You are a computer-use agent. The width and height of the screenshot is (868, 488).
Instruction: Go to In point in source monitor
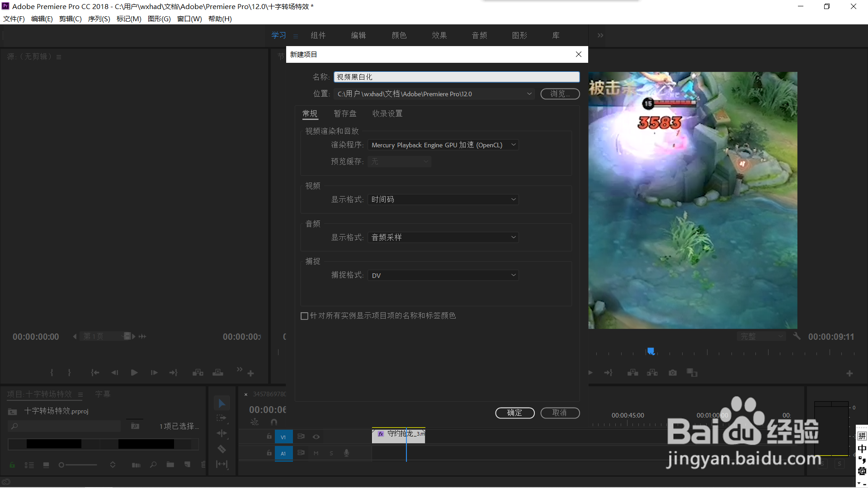click(x=95, y=373)
